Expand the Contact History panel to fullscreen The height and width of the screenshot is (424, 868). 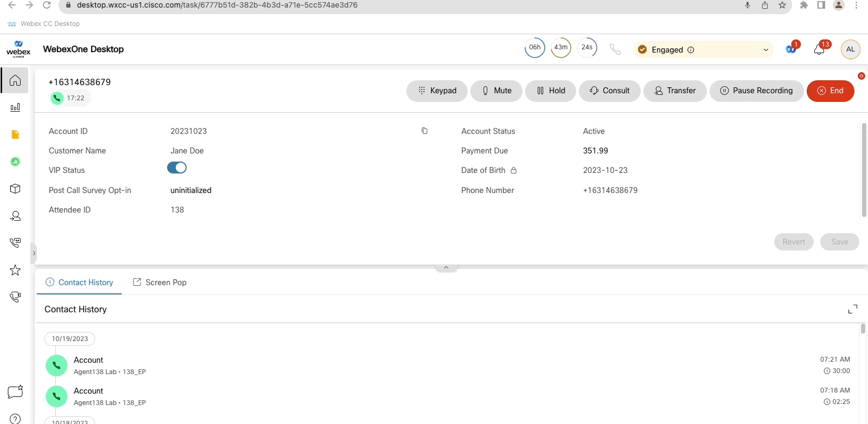tap(853, 309)
